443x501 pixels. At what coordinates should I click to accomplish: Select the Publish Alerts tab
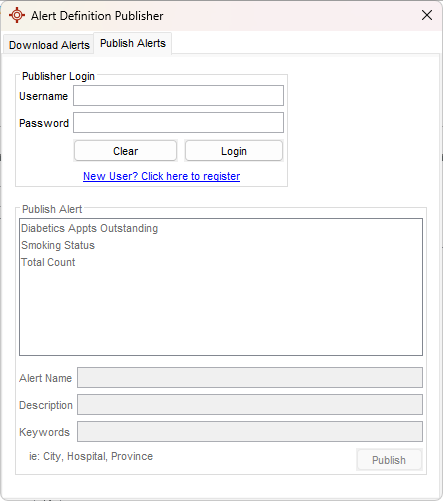[x=133, y=43]
